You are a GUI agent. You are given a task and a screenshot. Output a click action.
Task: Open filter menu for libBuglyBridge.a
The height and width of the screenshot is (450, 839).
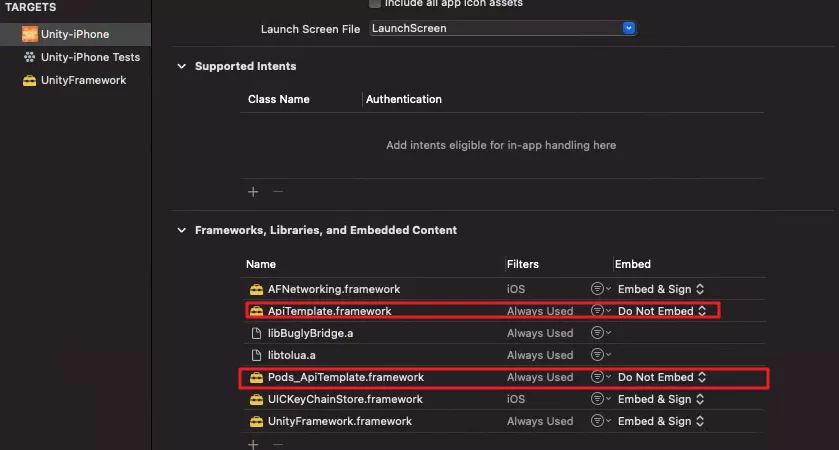tap(601, 333)
